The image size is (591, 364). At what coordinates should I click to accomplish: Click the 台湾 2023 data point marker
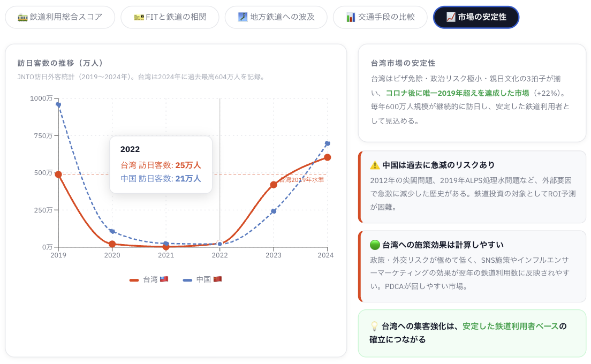point(274,185)
